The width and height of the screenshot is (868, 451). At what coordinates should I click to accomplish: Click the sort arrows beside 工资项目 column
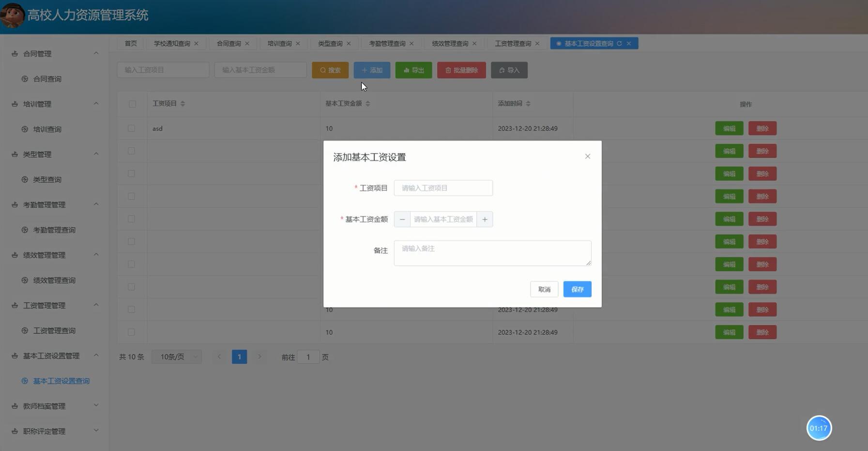pos(183,103)
